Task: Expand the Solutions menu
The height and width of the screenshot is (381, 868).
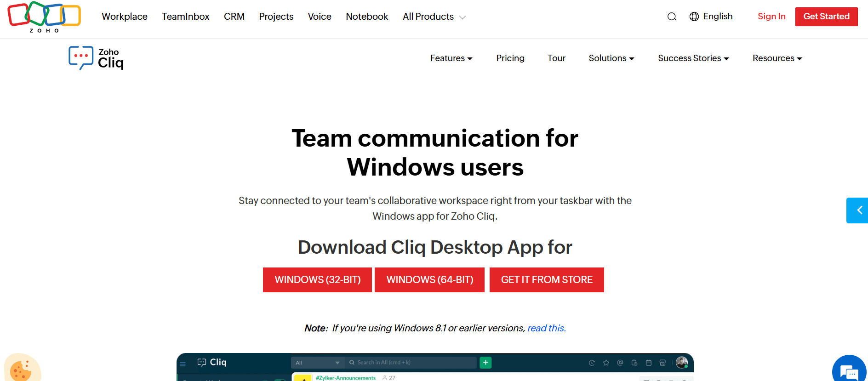Action: 611,58
